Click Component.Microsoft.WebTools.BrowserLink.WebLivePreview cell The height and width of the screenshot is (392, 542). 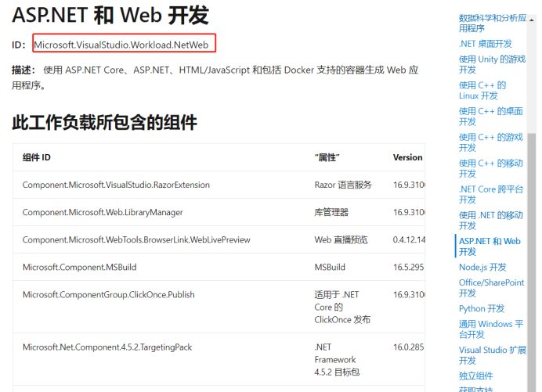[x=136, y=239]
